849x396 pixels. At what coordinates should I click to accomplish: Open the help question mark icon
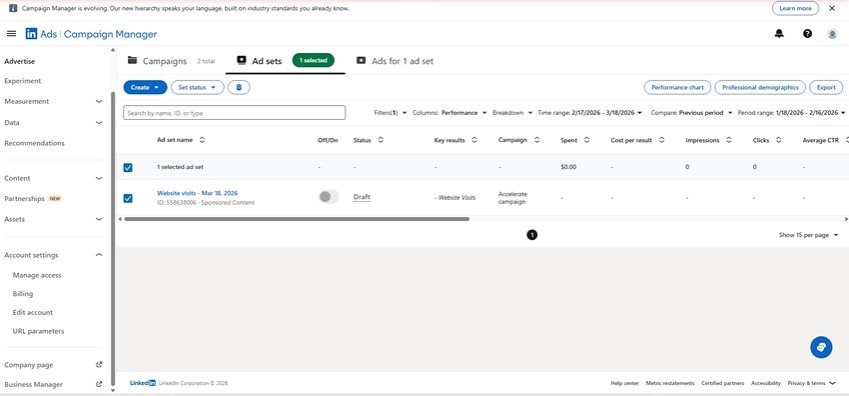[x=807, y=34]
